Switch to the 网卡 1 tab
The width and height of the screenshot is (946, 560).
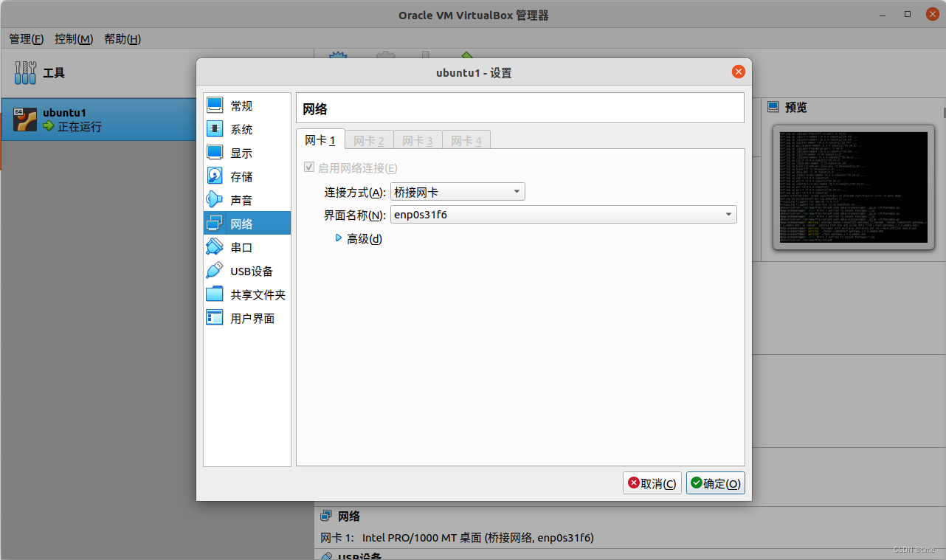320,140
